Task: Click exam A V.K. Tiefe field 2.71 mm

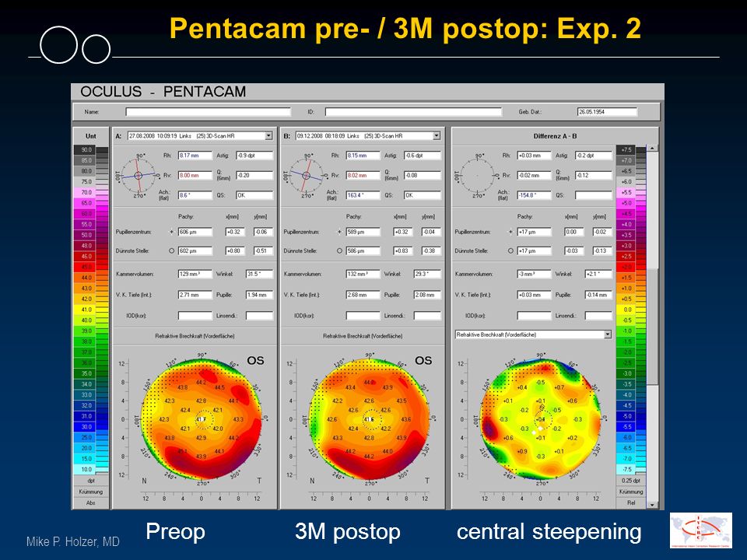Action: tap(195, 295)
